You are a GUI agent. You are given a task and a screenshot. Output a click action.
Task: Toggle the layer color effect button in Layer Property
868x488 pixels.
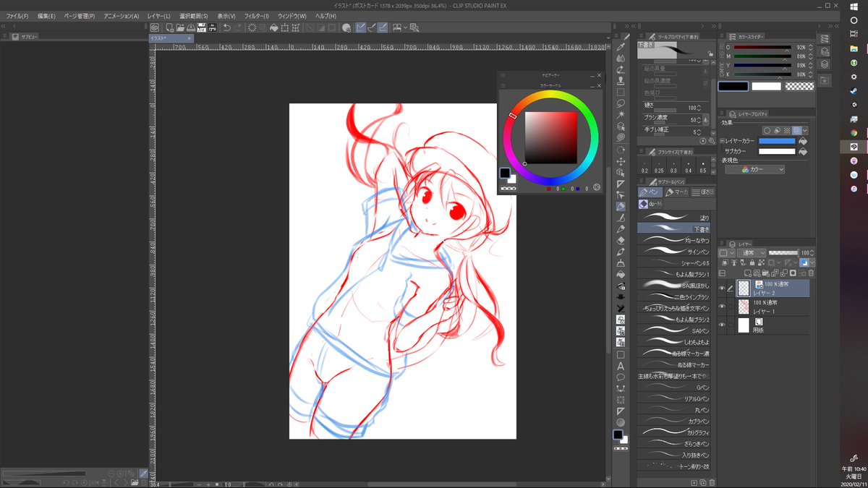796,130
